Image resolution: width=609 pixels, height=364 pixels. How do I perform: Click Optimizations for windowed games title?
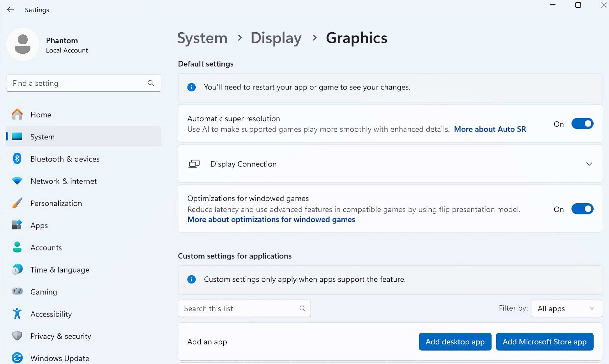pyautogui.click(x=248, y=198)
